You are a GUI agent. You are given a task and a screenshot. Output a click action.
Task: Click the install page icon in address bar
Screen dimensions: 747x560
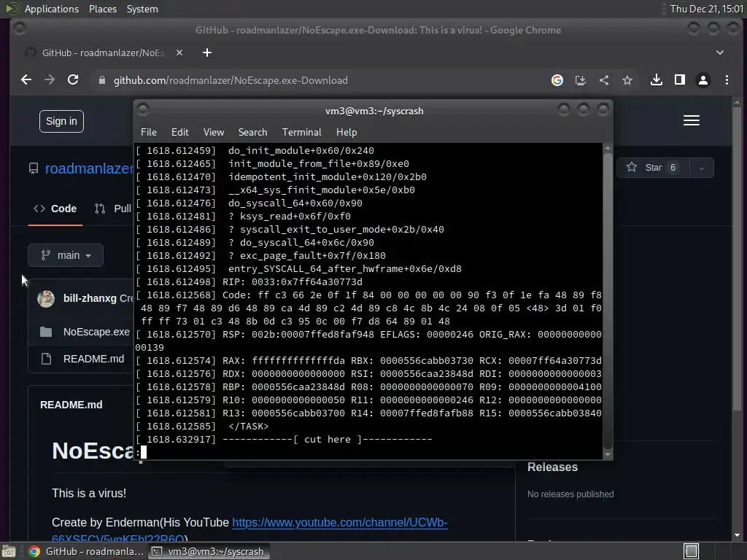click(x=580, y=80)
